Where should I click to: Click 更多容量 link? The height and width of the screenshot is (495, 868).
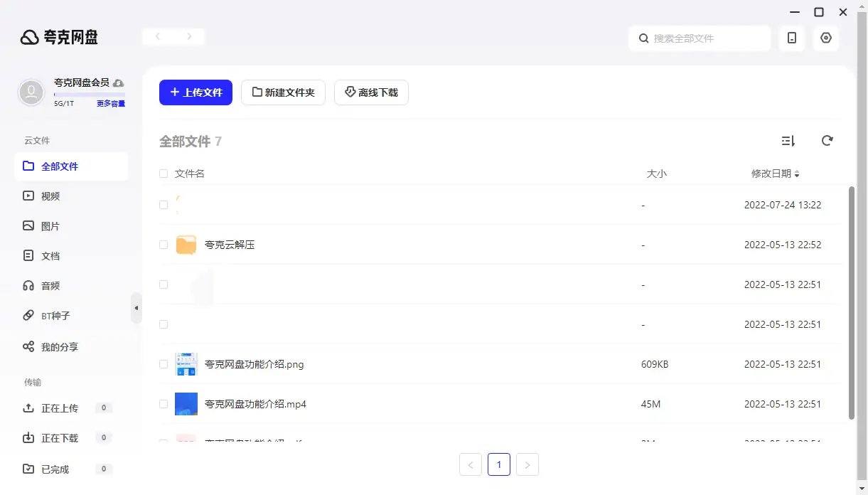coord(111,104)
